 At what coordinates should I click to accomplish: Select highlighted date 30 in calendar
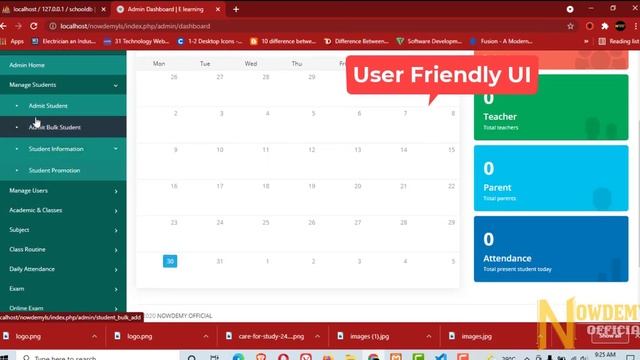click(x=170, y=261)
